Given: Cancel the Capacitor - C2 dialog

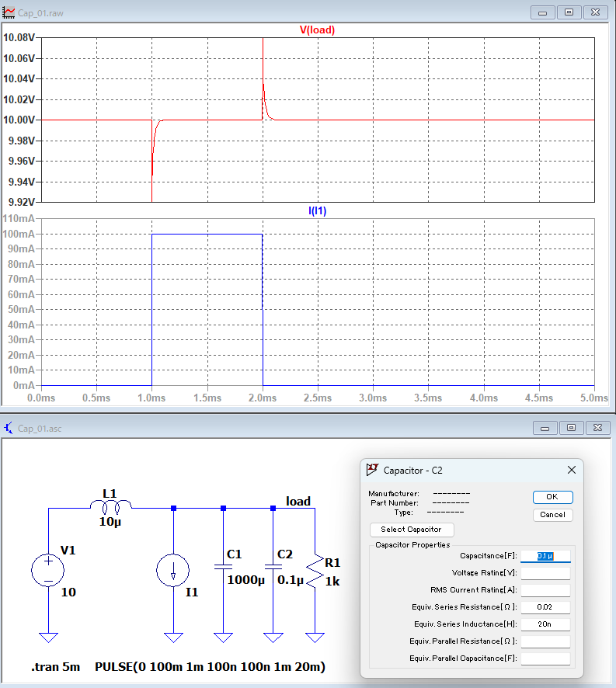Looking at the screenshot, I should pyautogui.click(x=552, y=515).
